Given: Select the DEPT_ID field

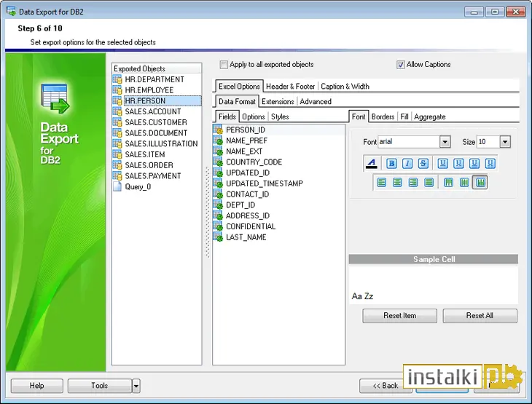Looking at the screenshot, I should coord(240,205).
